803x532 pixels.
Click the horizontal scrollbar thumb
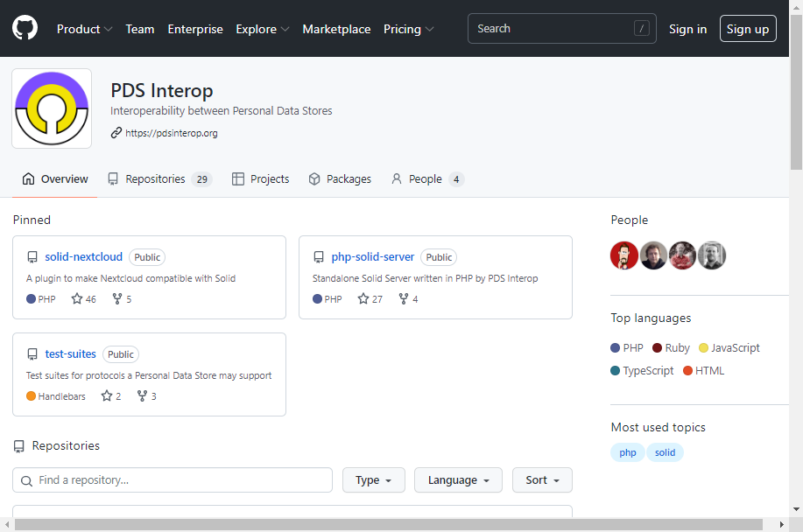click(x=389, y=524)
